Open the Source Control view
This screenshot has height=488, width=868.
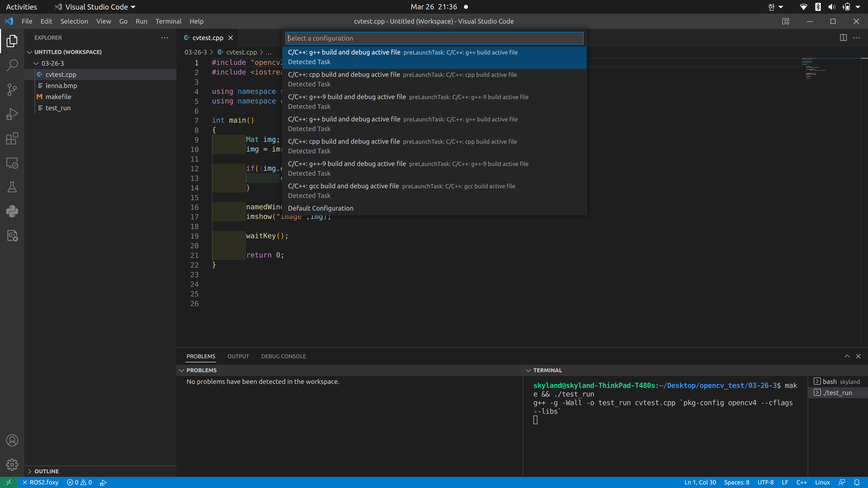tap(12, 90)
